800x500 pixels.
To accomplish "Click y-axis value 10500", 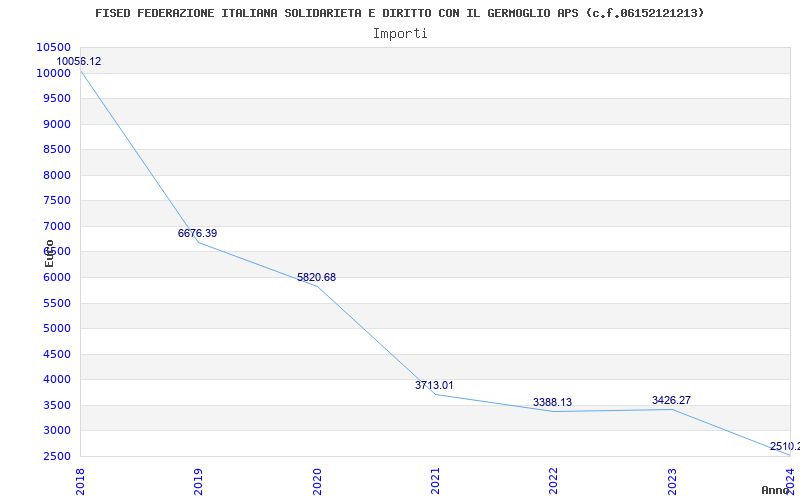I will 54,47.
